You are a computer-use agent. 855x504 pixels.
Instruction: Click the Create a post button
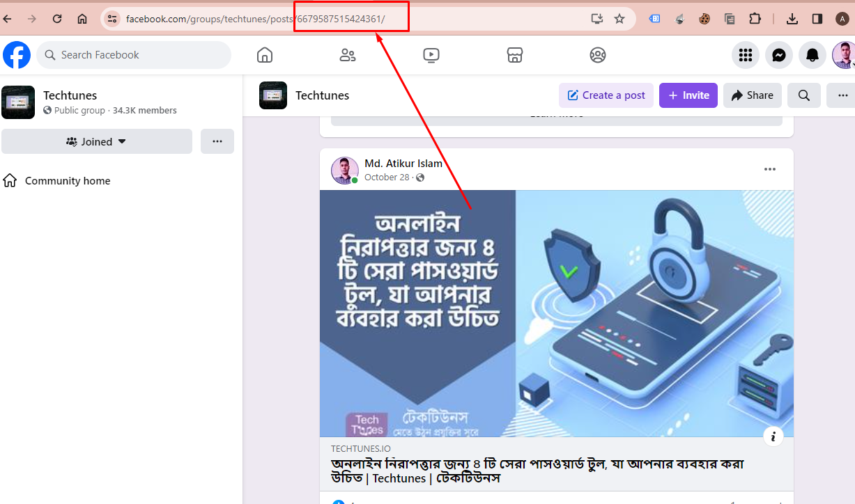tap(606, 95)
